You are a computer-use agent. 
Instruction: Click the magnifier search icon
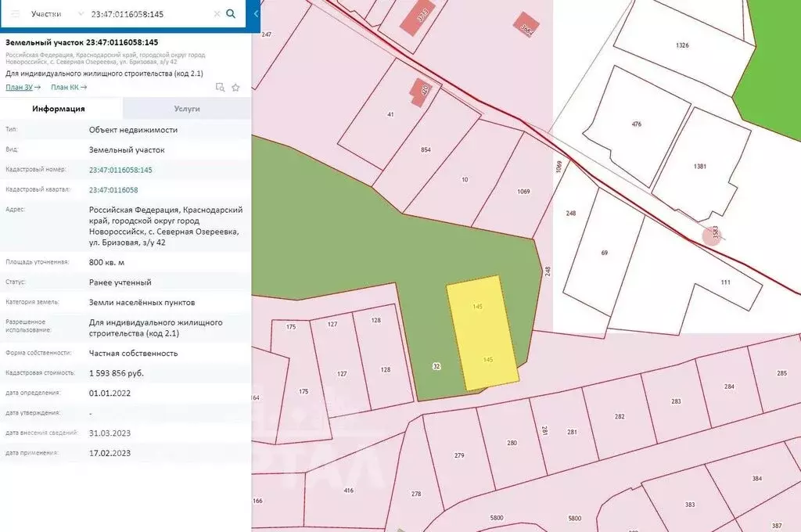coord(231,14)
